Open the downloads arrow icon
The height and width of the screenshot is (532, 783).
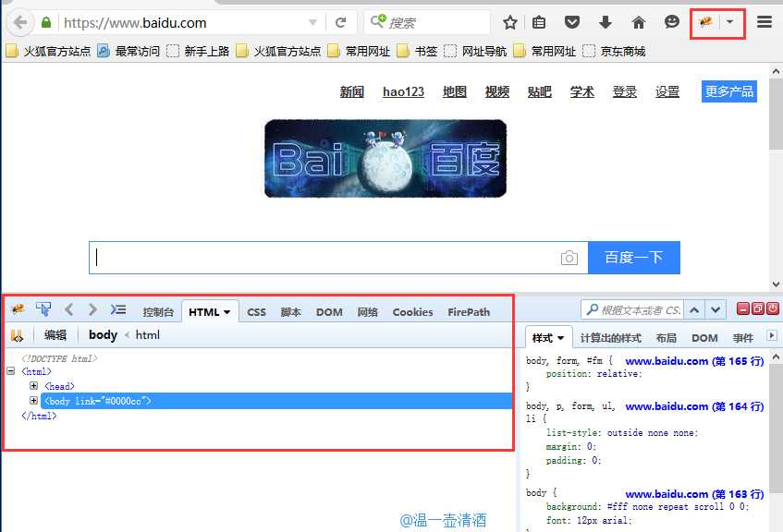point(606,22)
